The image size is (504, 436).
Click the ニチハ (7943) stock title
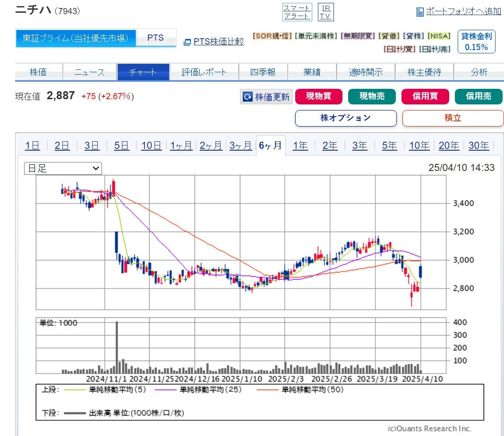click(48, 10)
